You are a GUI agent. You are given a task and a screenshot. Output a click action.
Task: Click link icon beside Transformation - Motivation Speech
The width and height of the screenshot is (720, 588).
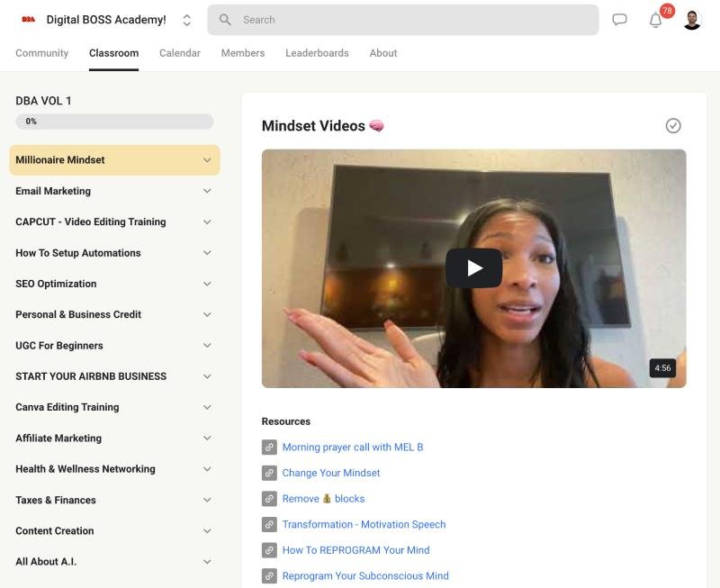pyautogui.click(x=269, y=524)
